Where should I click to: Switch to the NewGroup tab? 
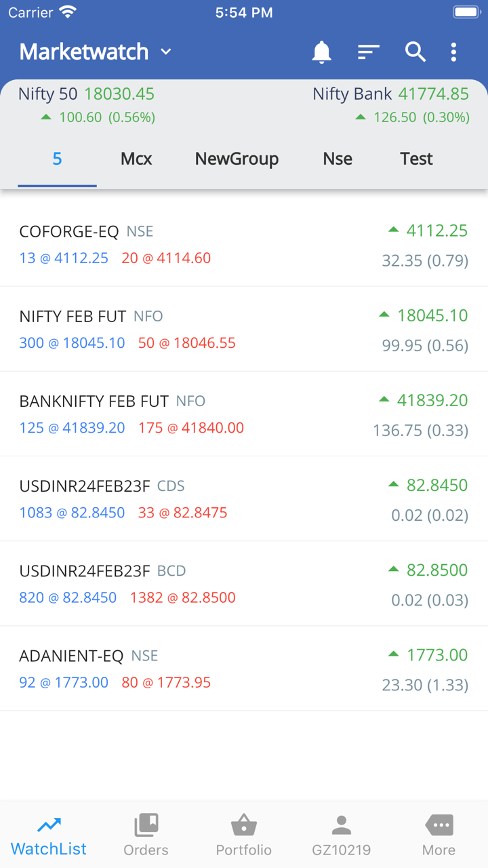[x=237, y=159]
